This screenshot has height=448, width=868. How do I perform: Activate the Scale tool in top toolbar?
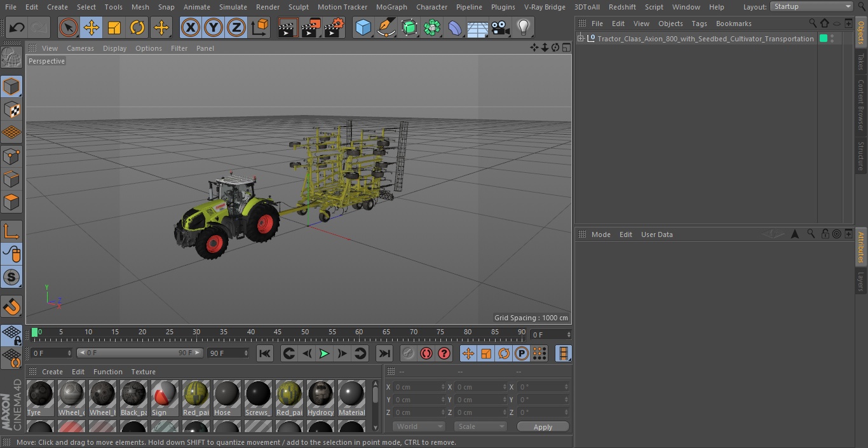click(114, 27)
